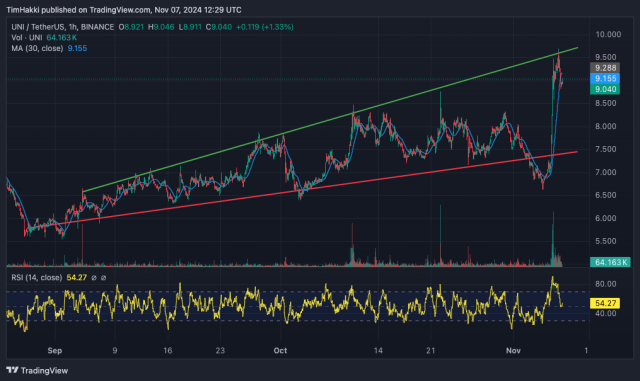Viewport: 640px width, 381px height.
Task: Click second ∅ symbol beside RSI value
Action: 103,278
